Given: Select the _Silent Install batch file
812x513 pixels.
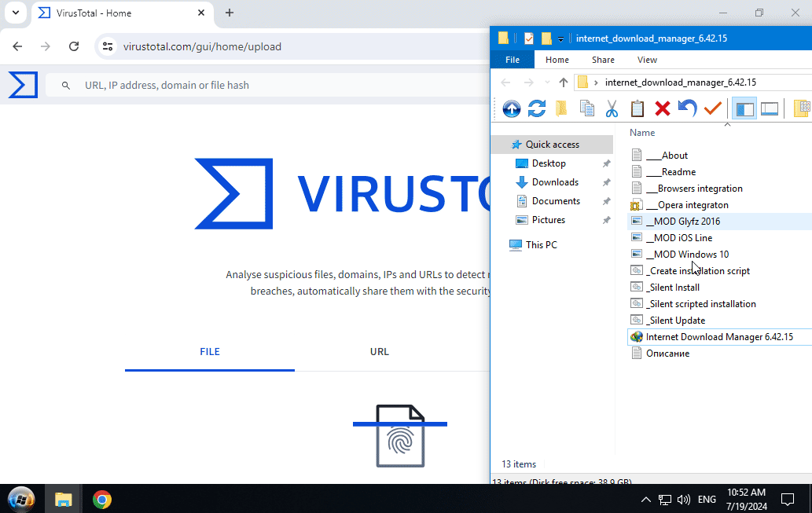Looking at the screenshot, I should [672, 288].
